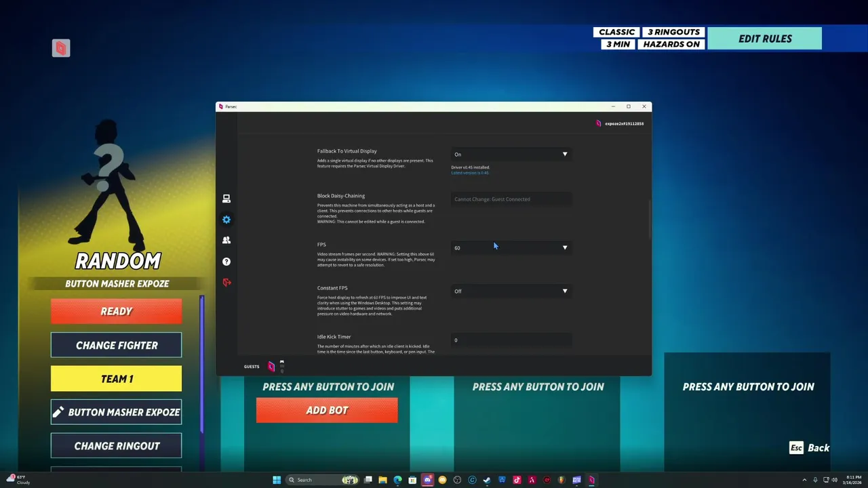The image size is (868, 488).
Task: Click EDIT RULES in the game
Action: (x=765, y=39)
